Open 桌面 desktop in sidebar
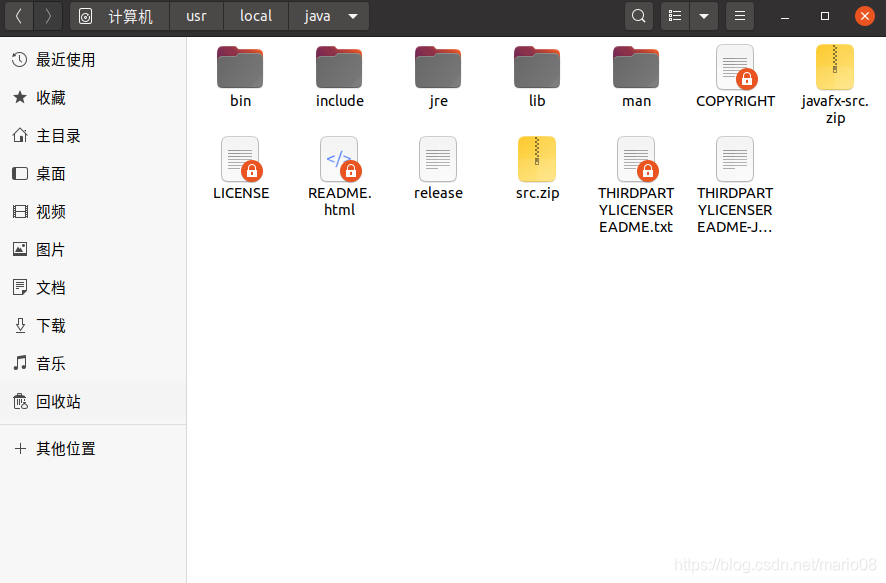The image size is (886, 583). tap(93, 173)
